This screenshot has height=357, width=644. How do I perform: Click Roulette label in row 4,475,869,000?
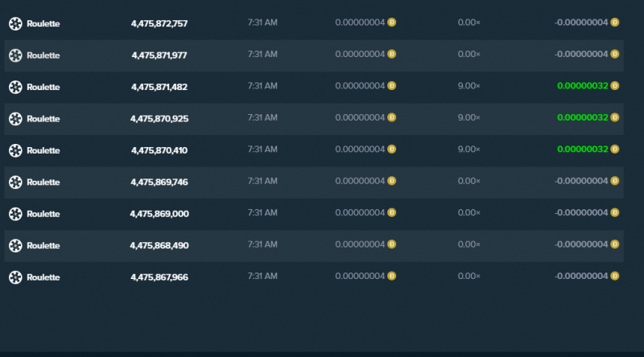click(43, 214)
